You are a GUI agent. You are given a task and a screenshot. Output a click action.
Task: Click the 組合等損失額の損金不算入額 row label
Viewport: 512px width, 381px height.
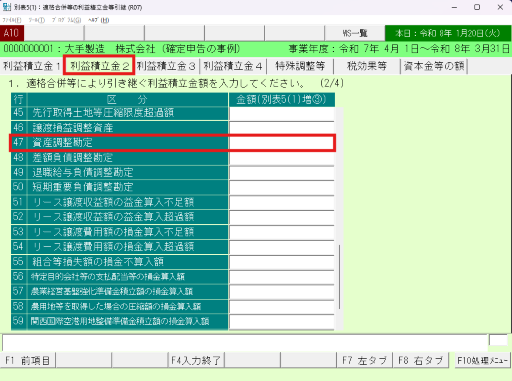pyautogui.click(x=98, y=262)
